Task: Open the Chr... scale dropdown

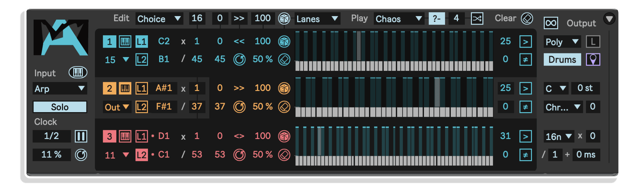Action: (x=563, y=107)
